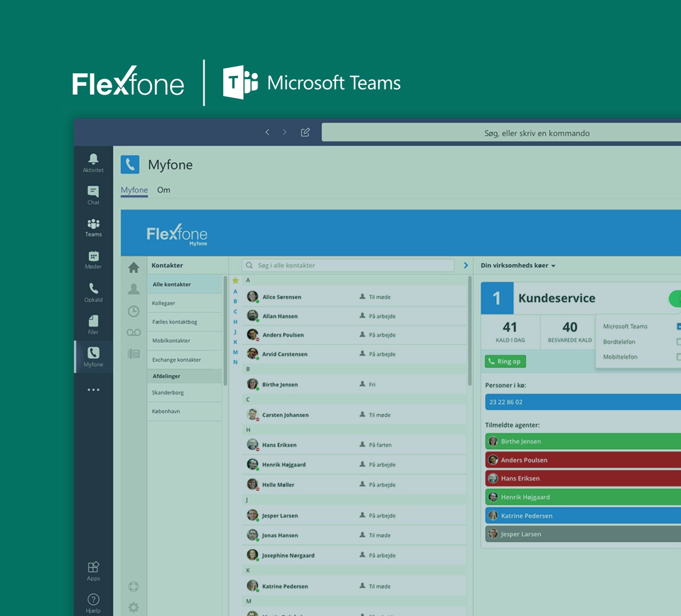
Task: Switch to the Myfone tab
Action: click(x=135, y=190)
